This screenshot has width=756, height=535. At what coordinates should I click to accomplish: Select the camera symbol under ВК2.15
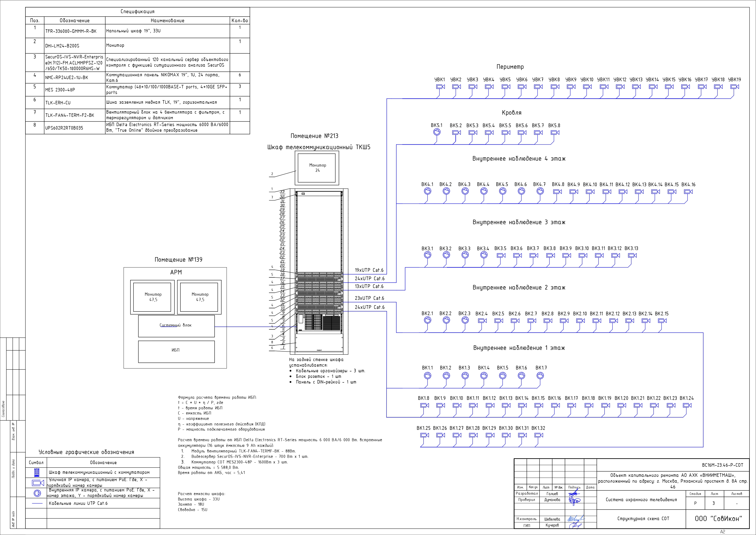tap(662, 321)
